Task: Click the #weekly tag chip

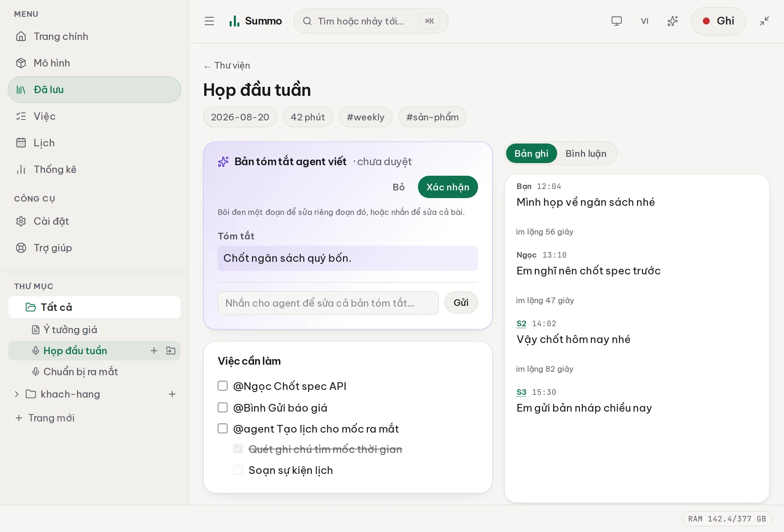Action: point(366,117)
